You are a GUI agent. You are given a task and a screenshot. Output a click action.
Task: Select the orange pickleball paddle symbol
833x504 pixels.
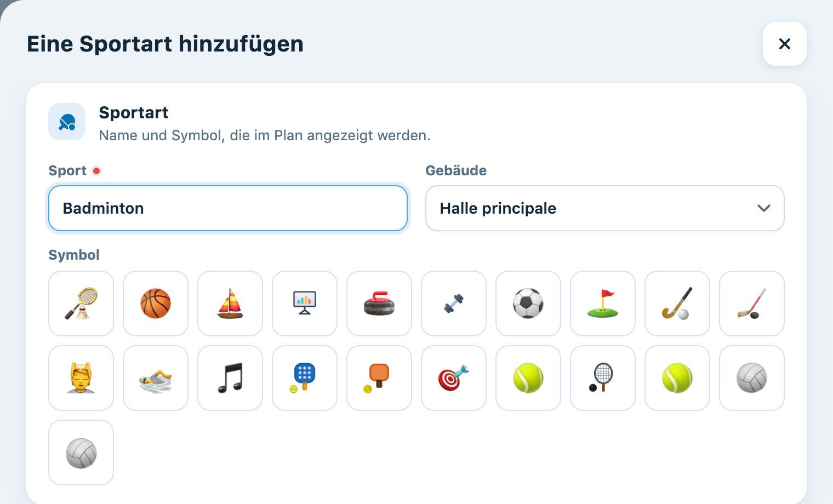[x=379, y=378]
